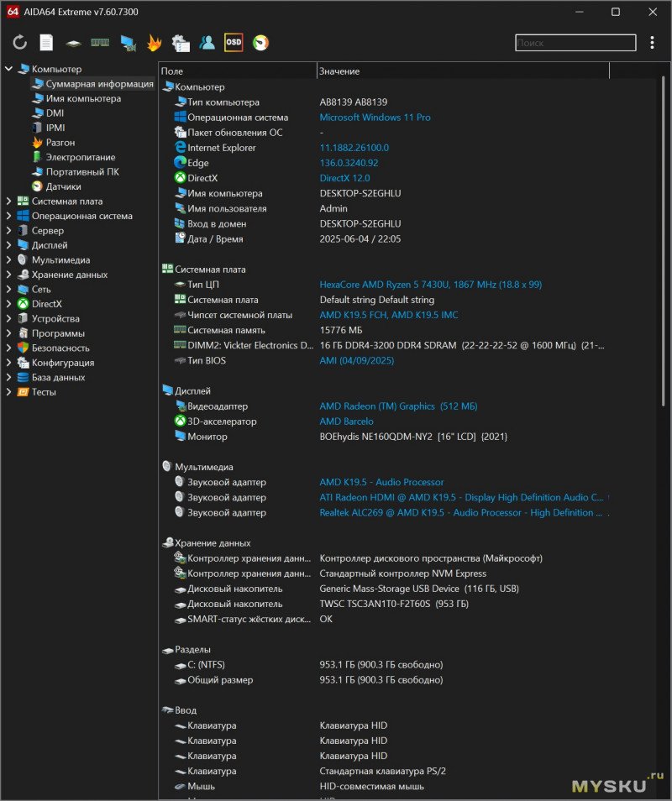Viewport: 672px width, 801px height.
Task: Select the Стандартная клавиатура PS/2 row
Action: coord(385,771)
